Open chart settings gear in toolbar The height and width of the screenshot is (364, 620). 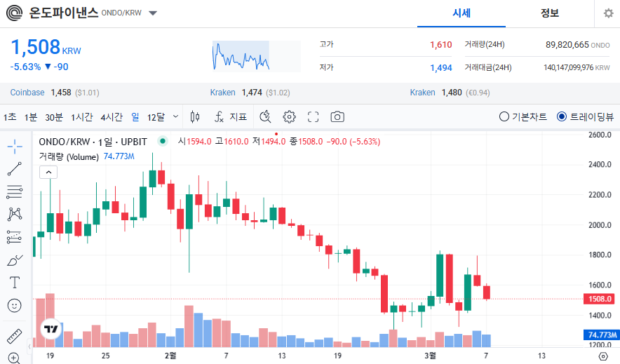pyautogui.click(x=290, y=116)
